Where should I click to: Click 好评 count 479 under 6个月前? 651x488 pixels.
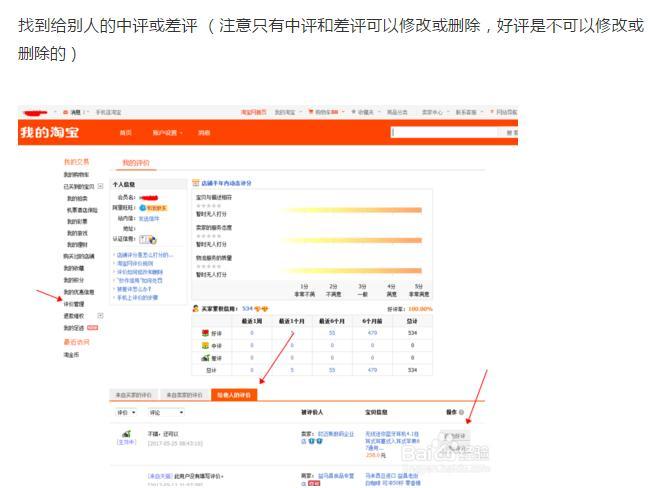(372, 333)
